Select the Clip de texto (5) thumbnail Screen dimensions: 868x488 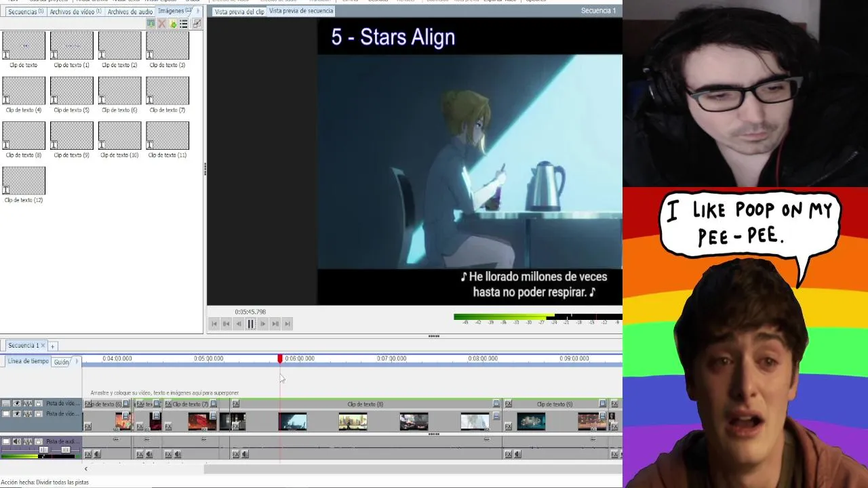[71, 94]
